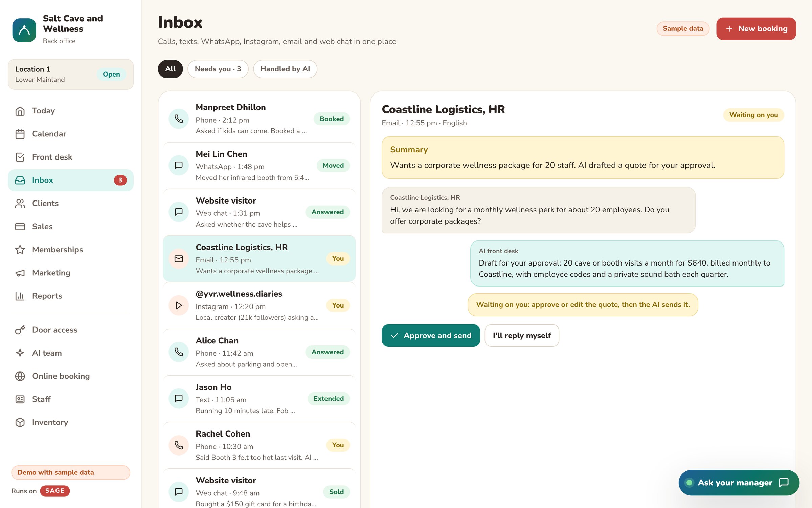Open the Inbox sidebar item
The height and width of the screenshot is (508, 812).
click(x=71, y=180)
